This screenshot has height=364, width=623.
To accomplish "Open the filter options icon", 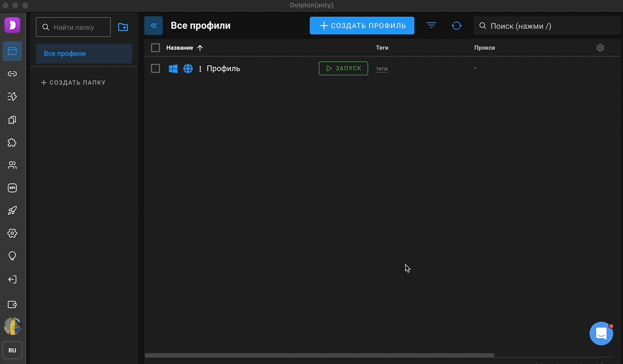I will coord(431,26).
